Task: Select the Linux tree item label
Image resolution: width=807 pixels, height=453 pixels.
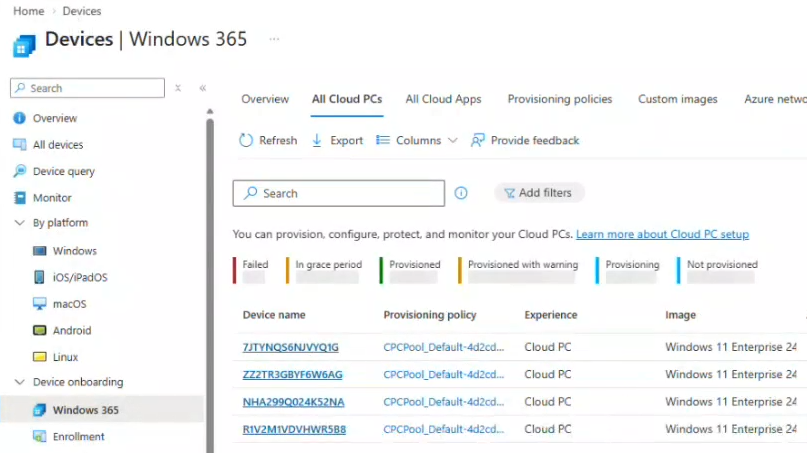Action: (65, 357)
